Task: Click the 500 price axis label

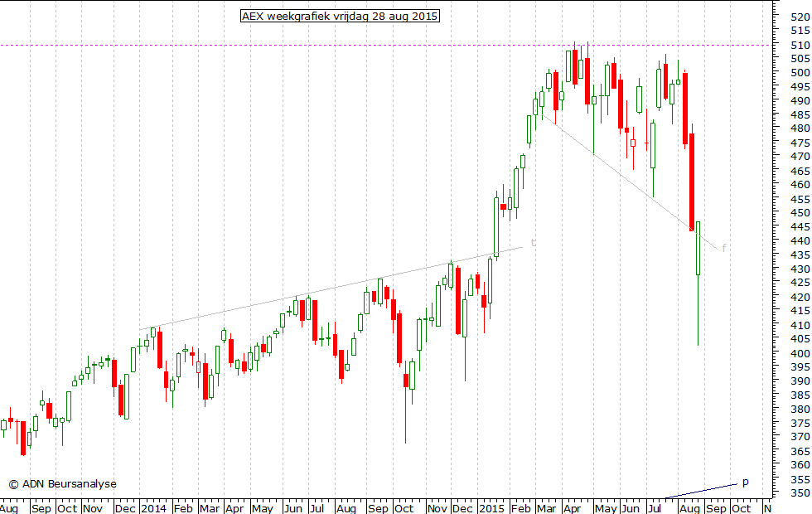Action: tap(800, 73)
